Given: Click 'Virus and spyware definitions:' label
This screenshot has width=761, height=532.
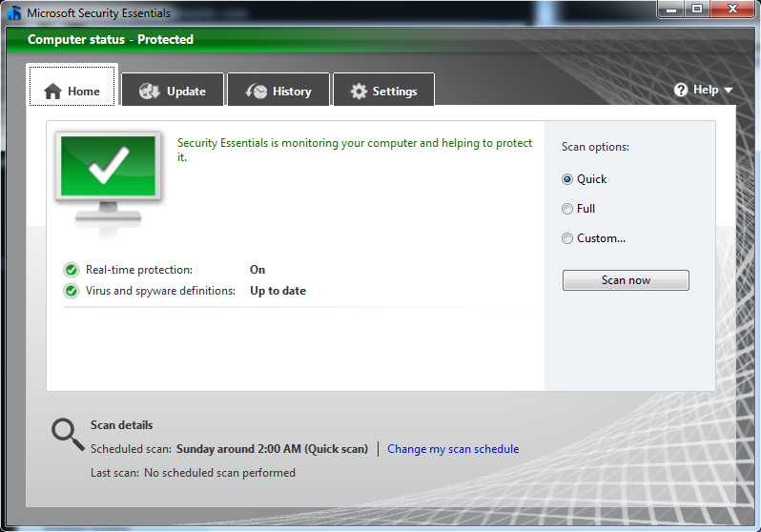Looking at the screenshot, I should pos(160,291).
